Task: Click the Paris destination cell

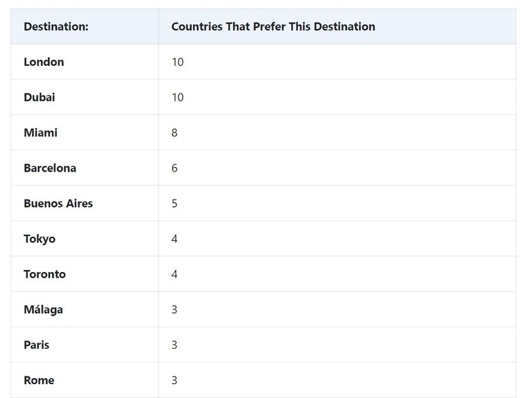Action: (x=36, y=345)
